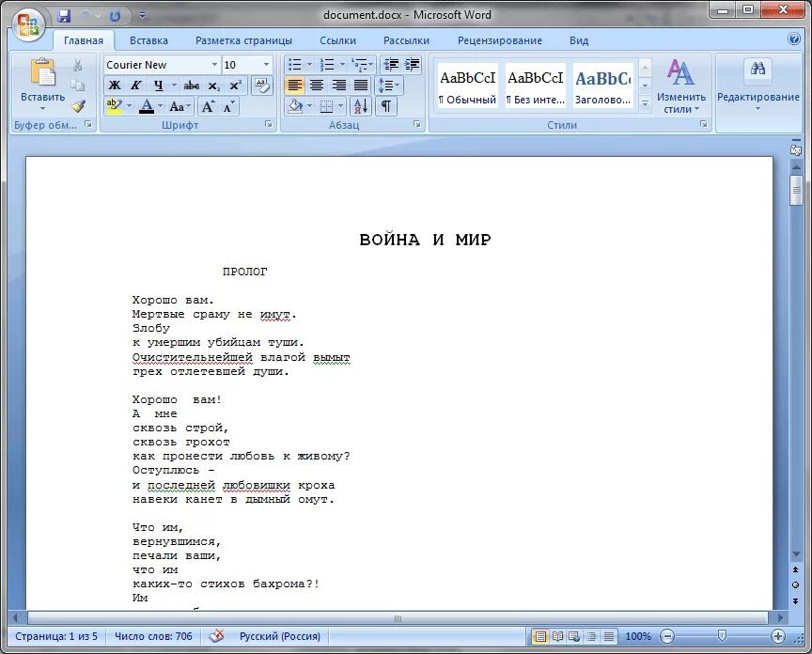This screenshot has width=812, height=654.
Task: Switch to Рассылки tab
Action: tap(406, 40)
